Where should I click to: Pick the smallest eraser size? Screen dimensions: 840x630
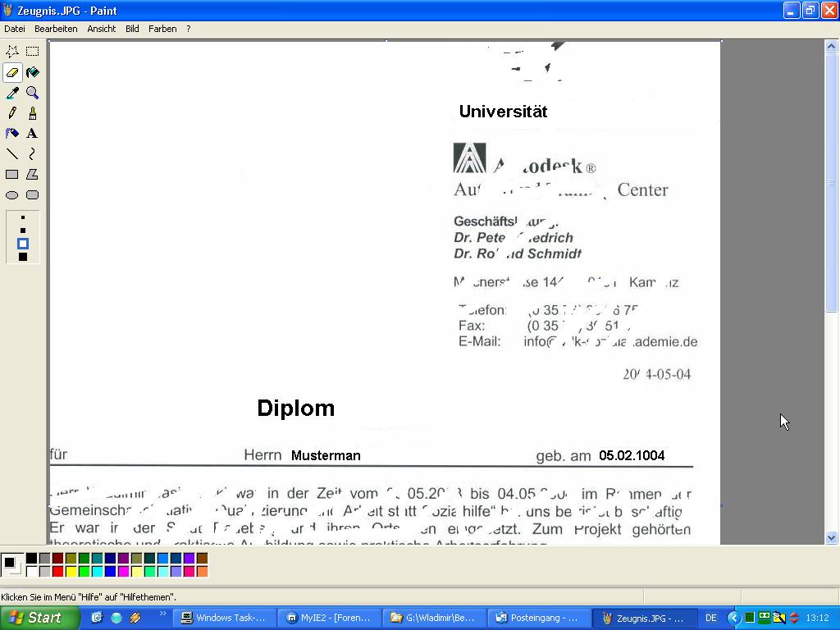(x=22, y=218)
